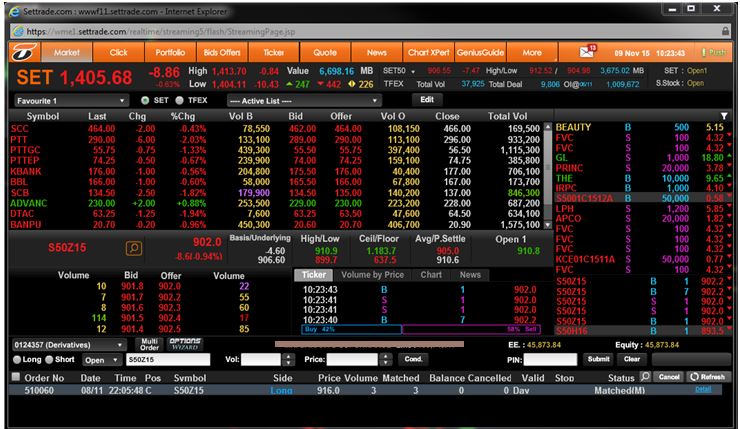Viewport: 740px width, 429px height.
Task: Click the Multi Order button
Action: [x=149, y=344]
